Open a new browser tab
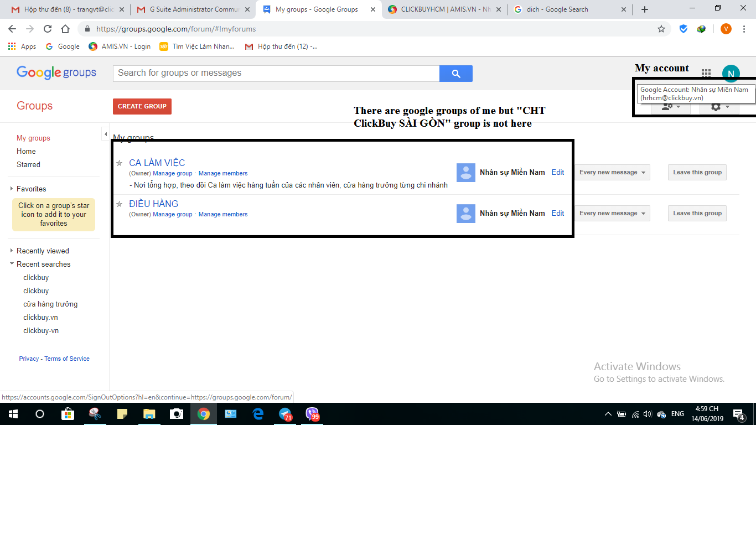 click(645, 9)
